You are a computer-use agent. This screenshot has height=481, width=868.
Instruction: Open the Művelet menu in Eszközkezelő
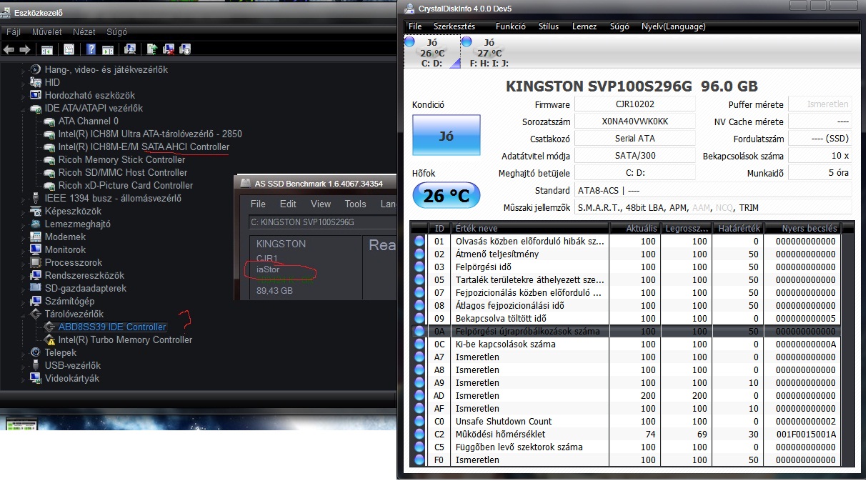[47, 32]
